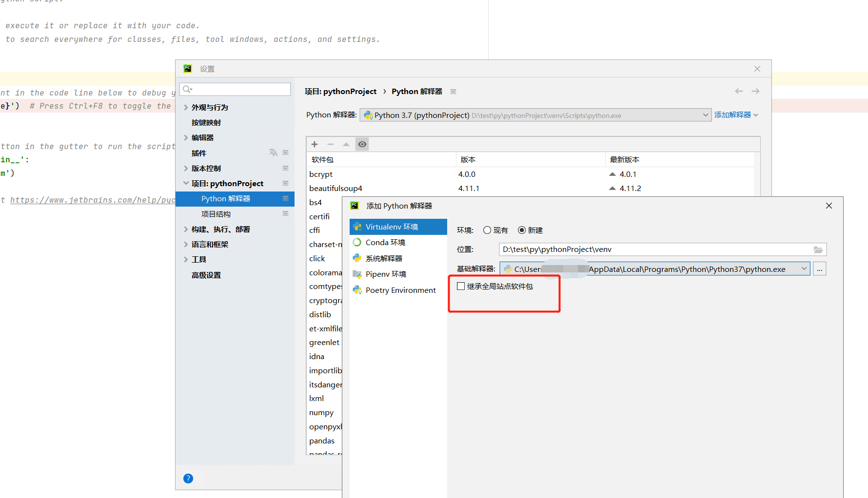Open the 添加解释器 dropdown link
Image resolution: width=868 pixels, height=498 pixels.
click(x=736, y=115)
